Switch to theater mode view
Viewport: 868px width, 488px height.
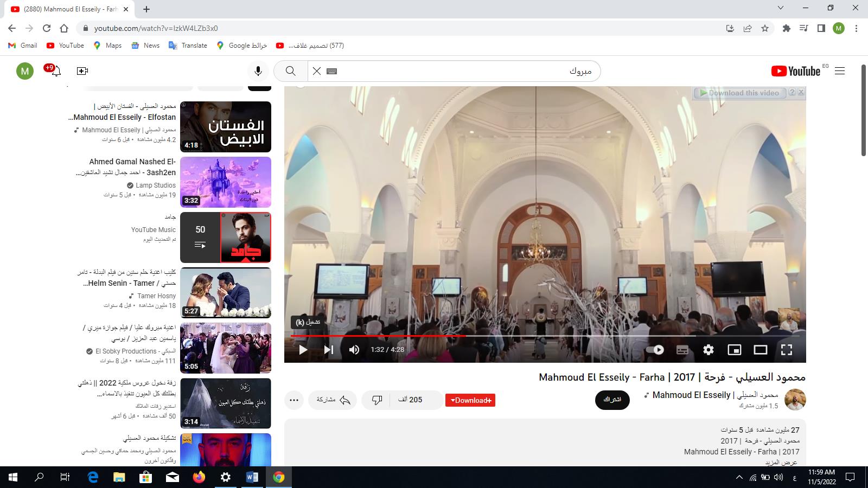(761, 350)
